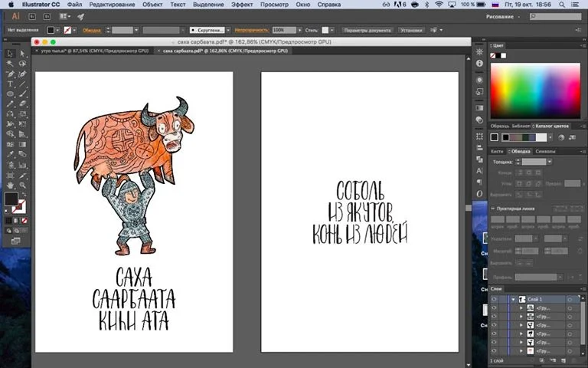Select the Direct Selection (white arrow) tool
Image resolution: width=588 pixels, height=368 pixels.
(x=22, y=54)
